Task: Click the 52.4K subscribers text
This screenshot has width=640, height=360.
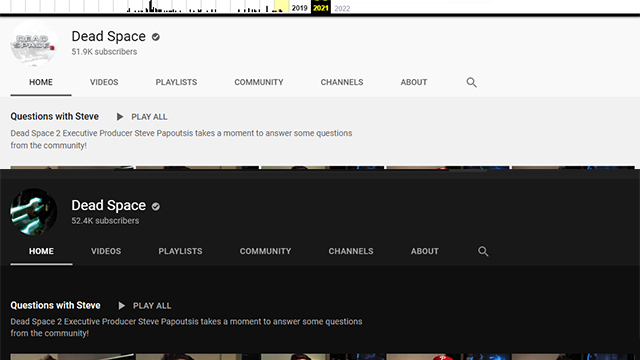Action: (105, 221)
